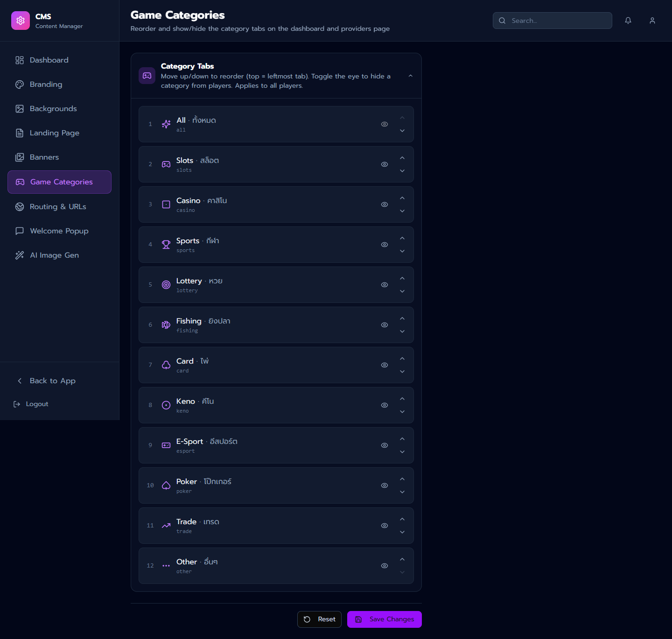This screenshot has width=672, height=639.
Task: Open Welcome Popup in sidebar
Action: coord(59,231)
